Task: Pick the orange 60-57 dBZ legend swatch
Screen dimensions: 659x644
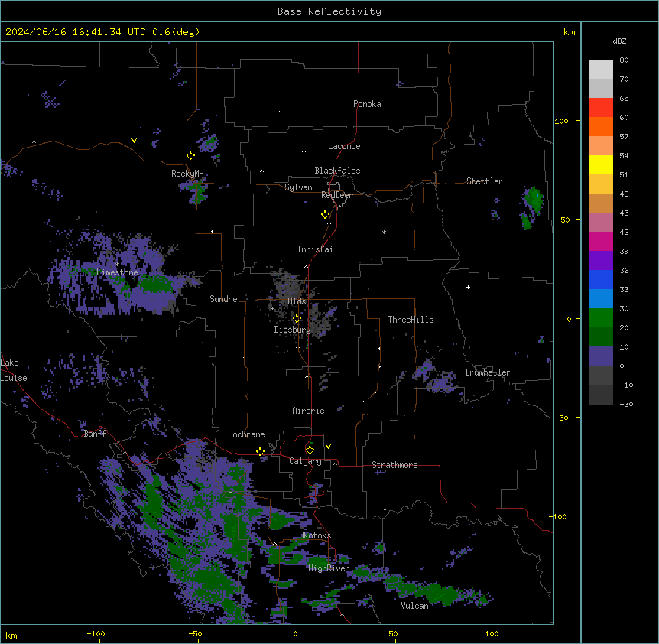Action: [x=601, y=126]
